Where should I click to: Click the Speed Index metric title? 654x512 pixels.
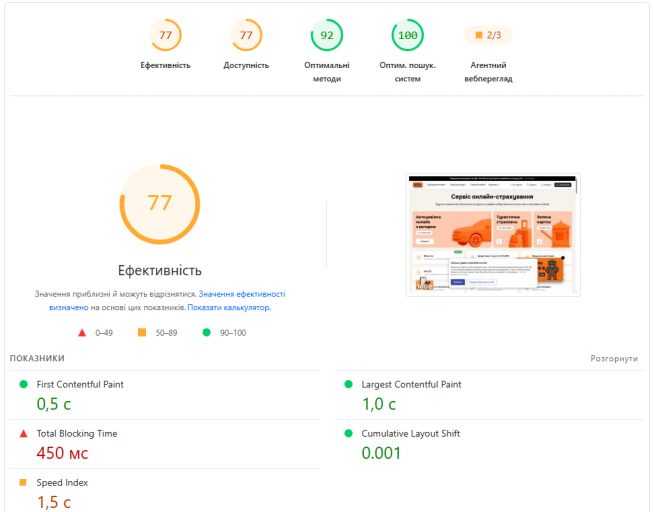pos(62,482)
